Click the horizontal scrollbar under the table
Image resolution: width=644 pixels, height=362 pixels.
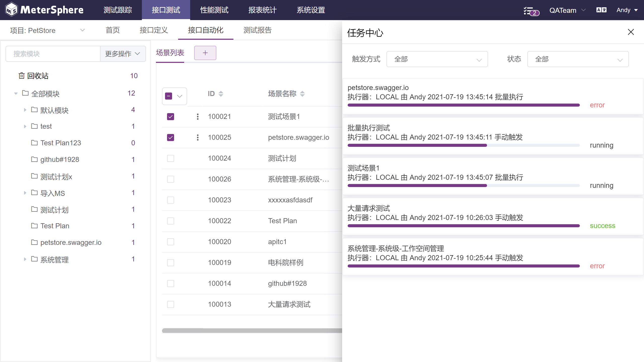pos(252,331)
